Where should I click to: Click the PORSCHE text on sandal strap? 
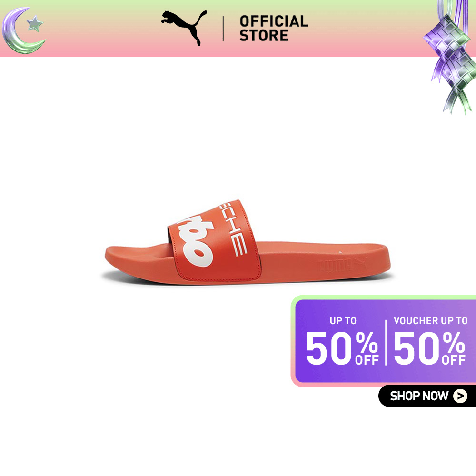pos(233,230)
